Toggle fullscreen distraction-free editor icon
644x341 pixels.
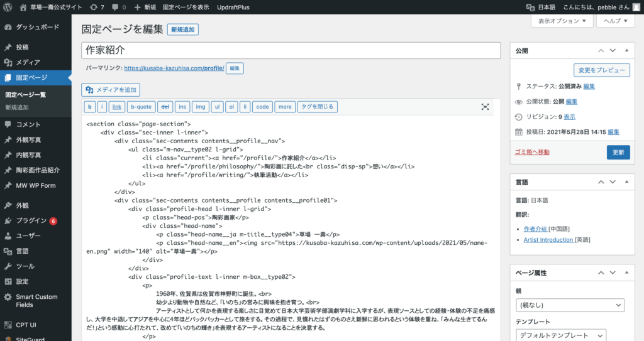485,107
